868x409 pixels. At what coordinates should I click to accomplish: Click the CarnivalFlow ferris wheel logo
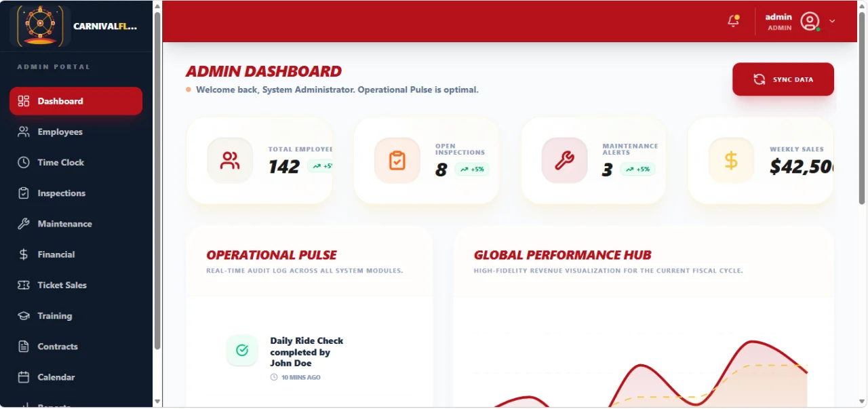40,26
